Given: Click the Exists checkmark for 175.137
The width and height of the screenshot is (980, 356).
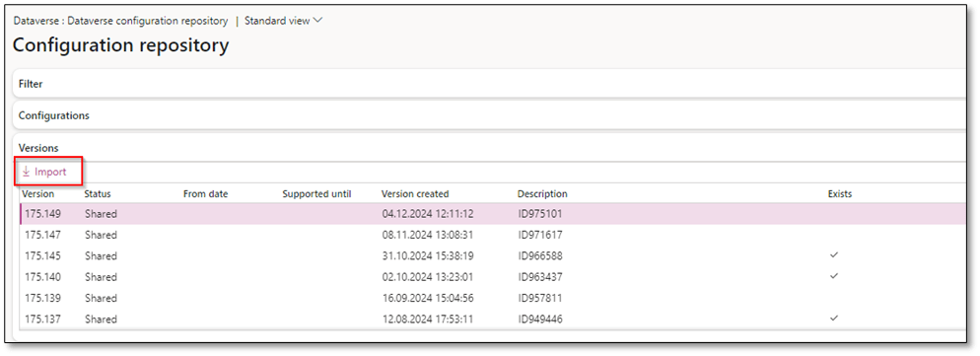Looking at the screenshot, I should [834, 318].
